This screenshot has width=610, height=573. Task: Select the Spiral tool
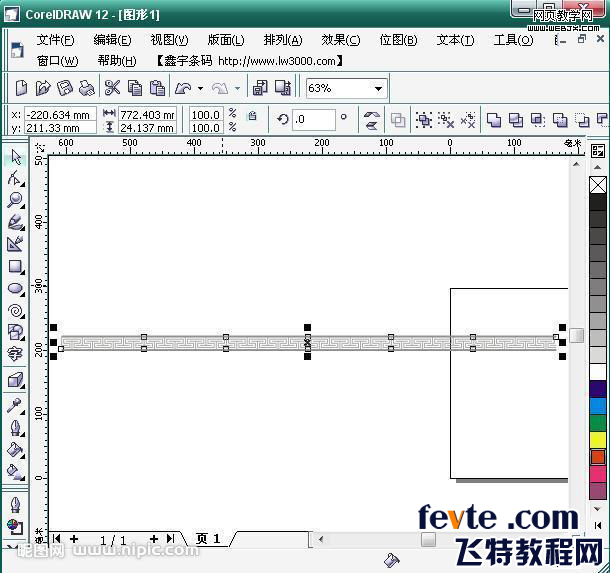16,311
